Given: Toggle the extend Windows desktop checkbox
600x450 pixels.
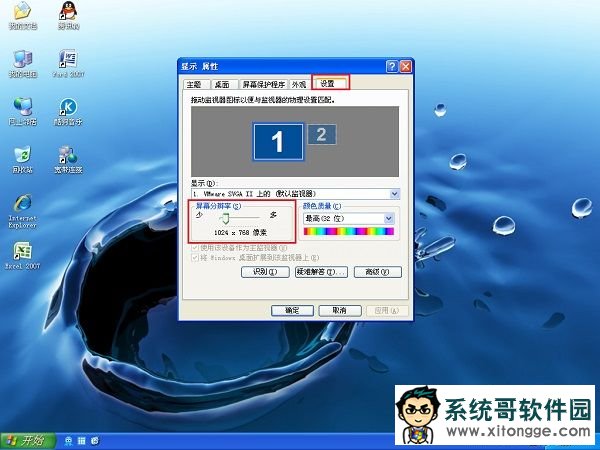Looking at the screenshot, I should pos(195,257).
